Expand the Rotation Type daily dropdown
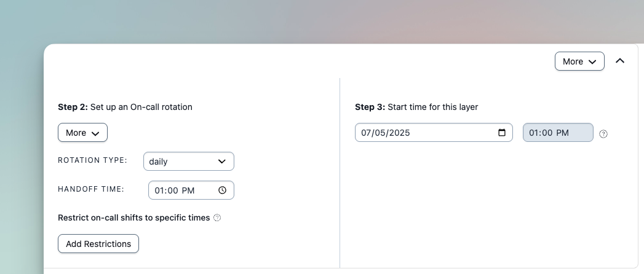The width and height of the screenshot is (644, 274). coord(188,162)
